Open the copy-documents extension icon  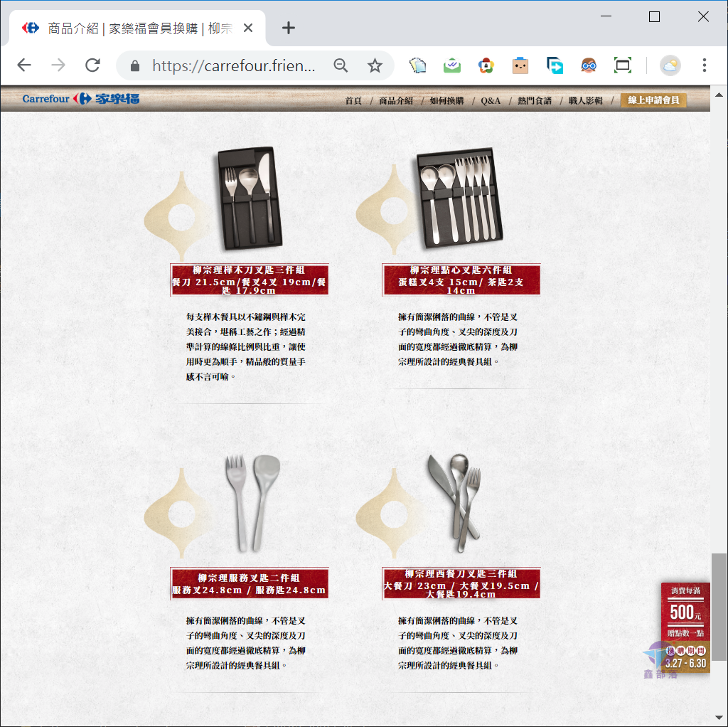[x=418, y=65]
